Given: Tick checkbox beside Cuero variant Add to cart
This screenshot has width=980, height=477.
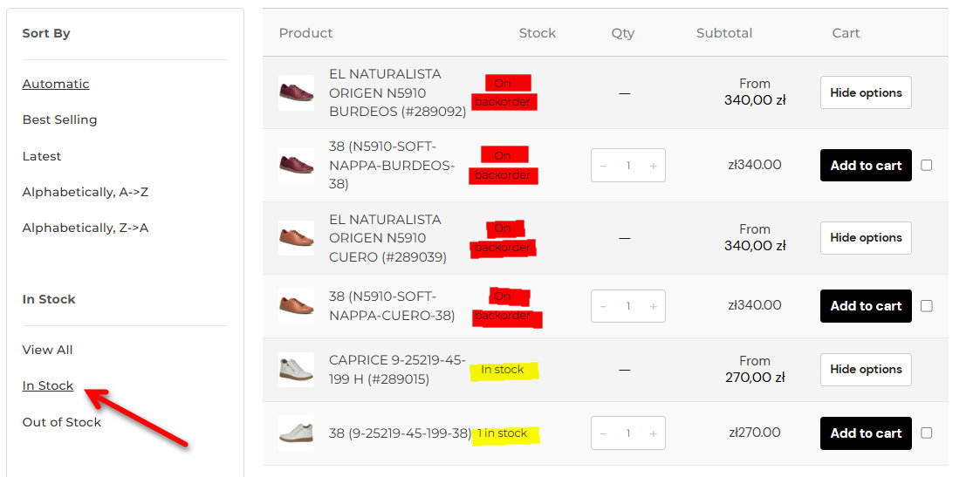Looking at the screenshot, I should pos(927,306).
